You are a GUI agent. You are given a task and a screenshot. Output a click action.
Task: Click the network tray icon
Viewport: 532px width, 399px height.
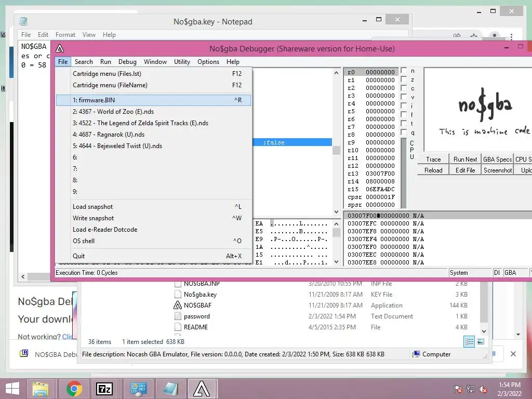[471, 389]
